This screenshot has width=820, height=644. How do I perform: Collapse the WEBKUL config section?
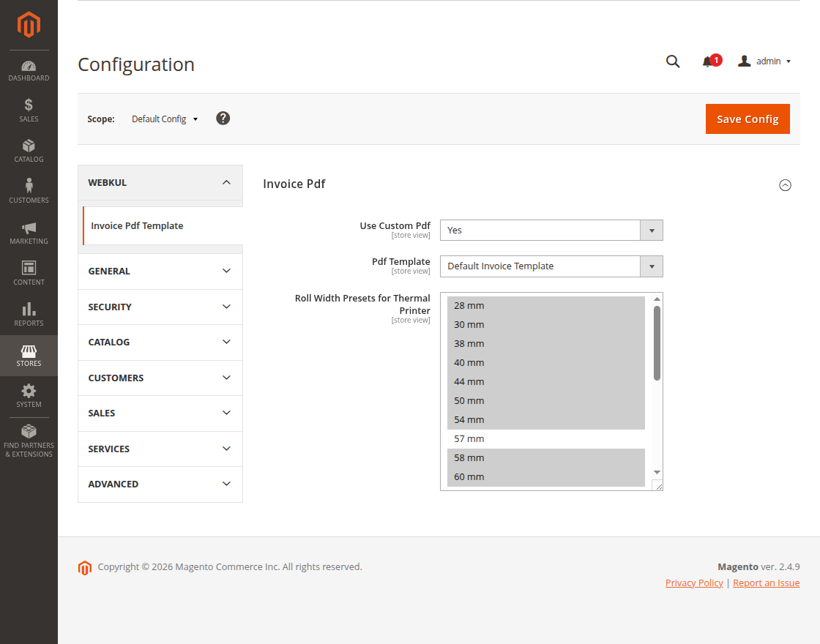click(160, 182)
